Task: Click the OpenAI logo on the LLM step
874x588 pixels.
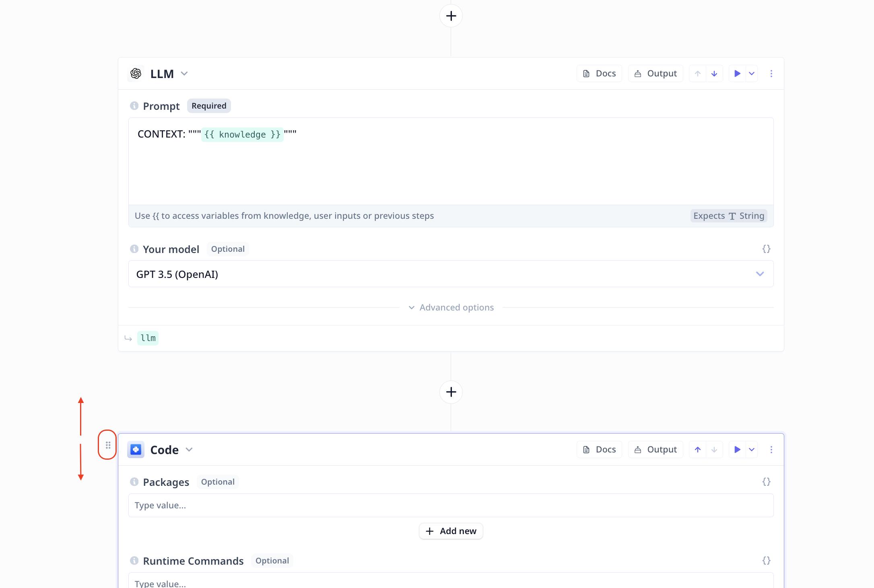Action: click(136, 74)
